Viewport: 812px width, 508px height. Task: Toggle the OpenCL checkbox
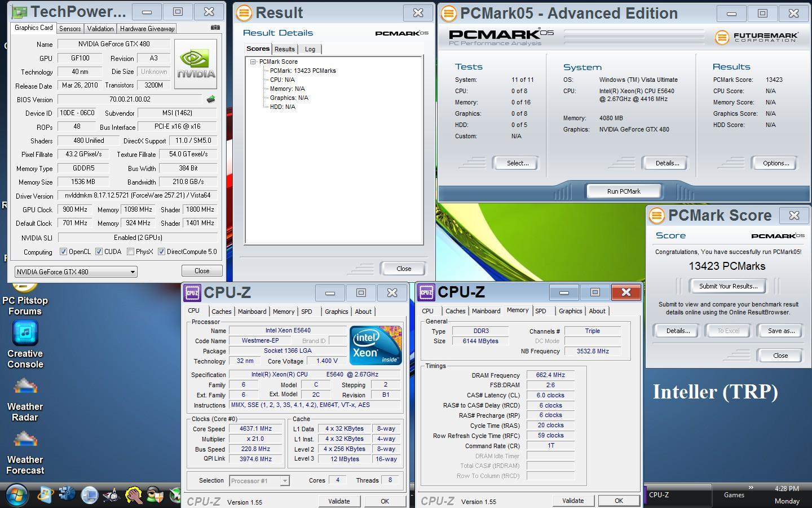63,252
